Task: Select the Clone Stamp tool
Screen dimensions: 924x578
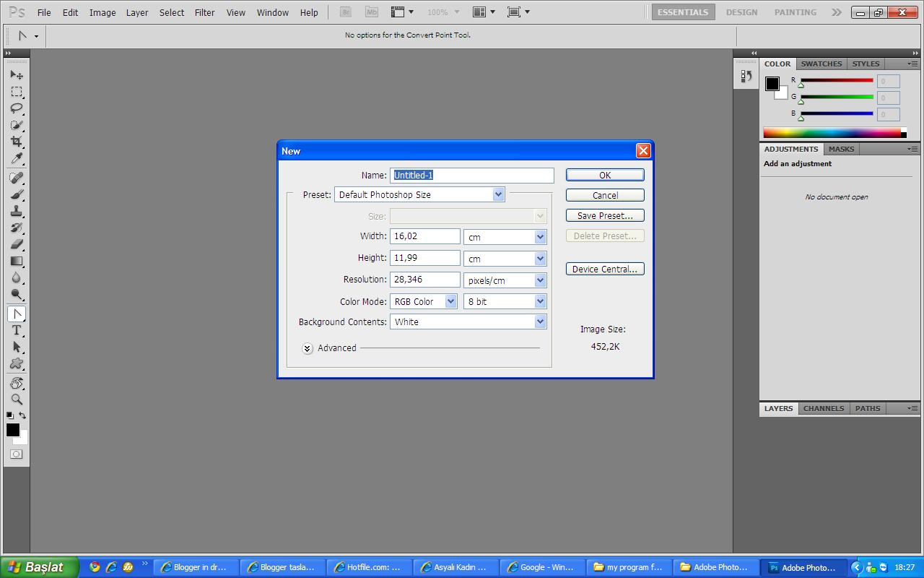Action: coord(16,212)
